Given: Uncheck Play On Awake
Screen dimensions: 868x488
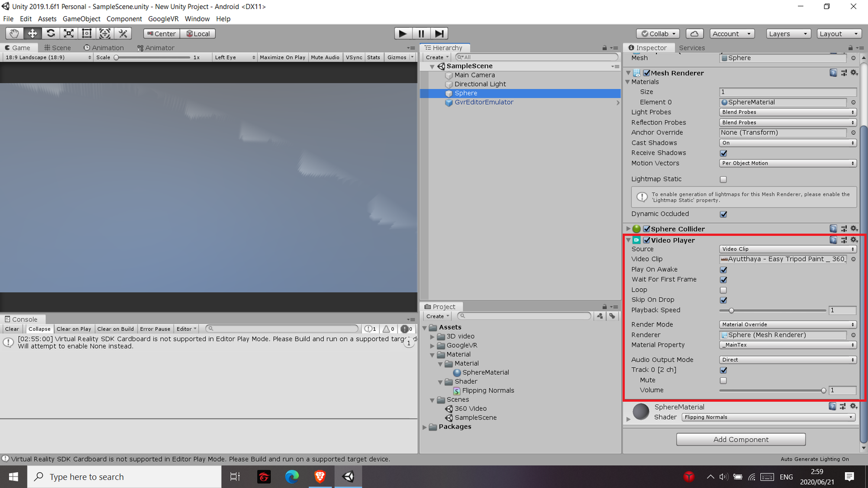Looking at the screenshot, I should point(723,270).
